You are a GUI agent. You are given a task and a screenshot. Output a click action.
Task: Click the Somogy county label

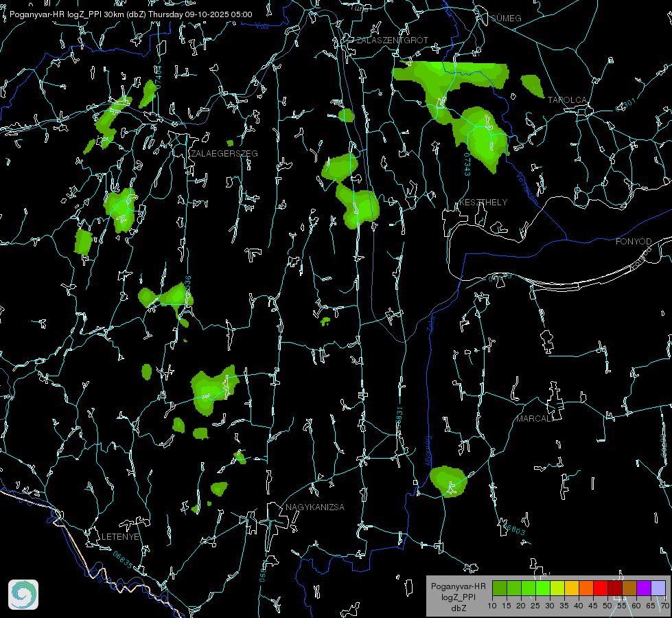click(428, 451)
